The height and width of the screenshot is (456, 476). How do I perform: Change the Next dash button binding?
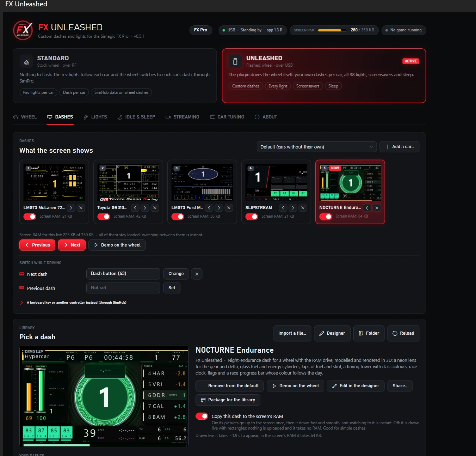pyautogui.click(x=176, y=274)
